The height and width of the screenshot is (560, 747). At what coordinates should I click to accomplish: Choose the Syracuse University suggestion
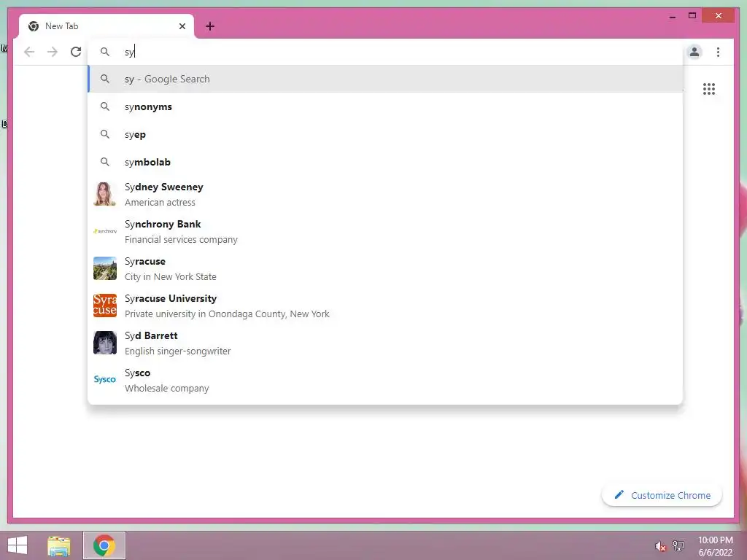[x=385, y=306]
